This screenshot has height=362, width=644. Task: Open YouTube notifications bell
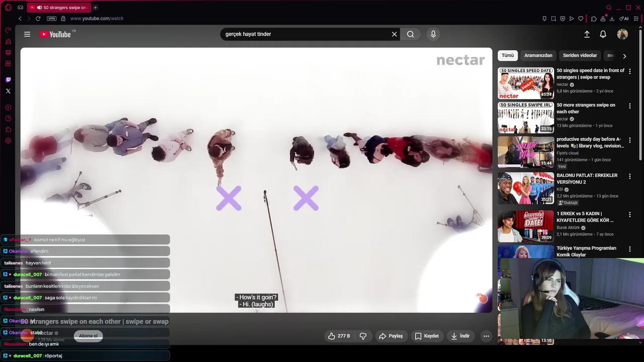[x=603, y=34]
